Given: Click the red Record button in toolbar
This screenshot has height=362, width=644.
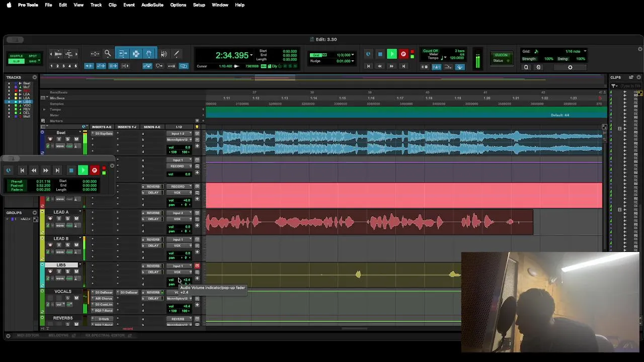Looking at the screenshot, I should click(403, 54).
